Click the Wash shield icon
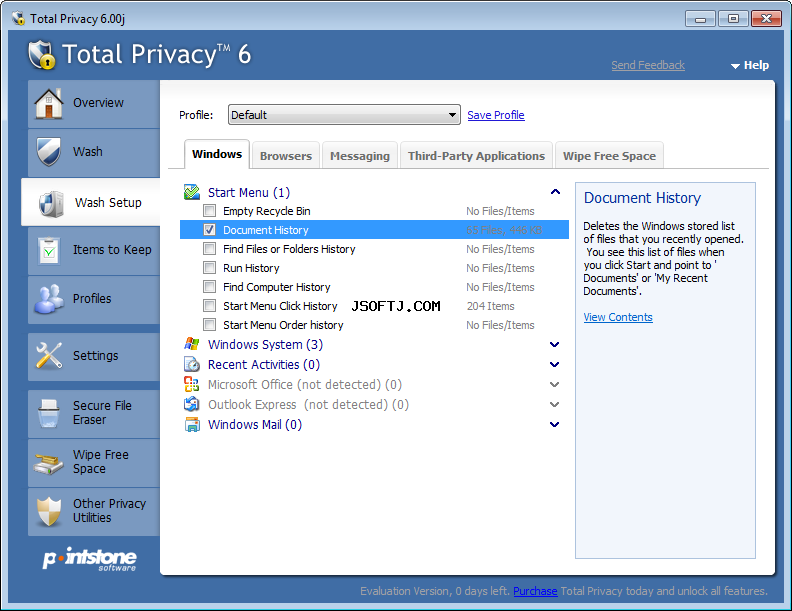 tap(48, 151)
